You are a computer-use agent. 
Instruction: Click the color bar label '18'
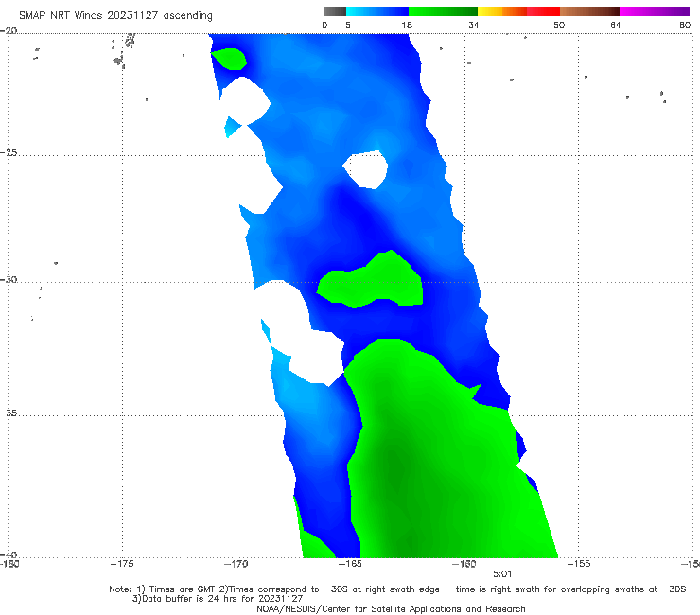(407, 25)
